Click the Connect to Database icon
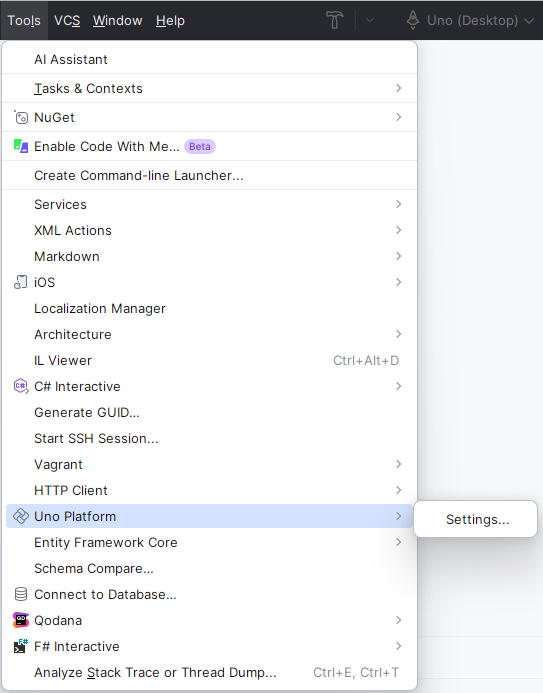Screen dimensions: 543x693 pyautogui.click(x=21, y=594)
